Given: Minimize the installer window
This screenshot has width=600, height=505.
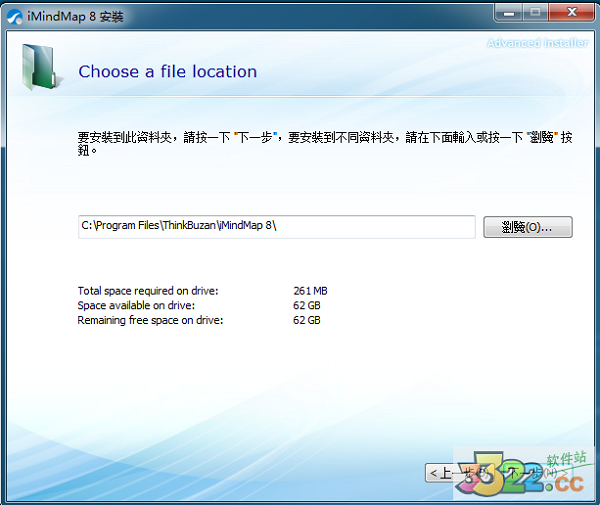Looking at the screenshot, I should click(x=508, y=13).
